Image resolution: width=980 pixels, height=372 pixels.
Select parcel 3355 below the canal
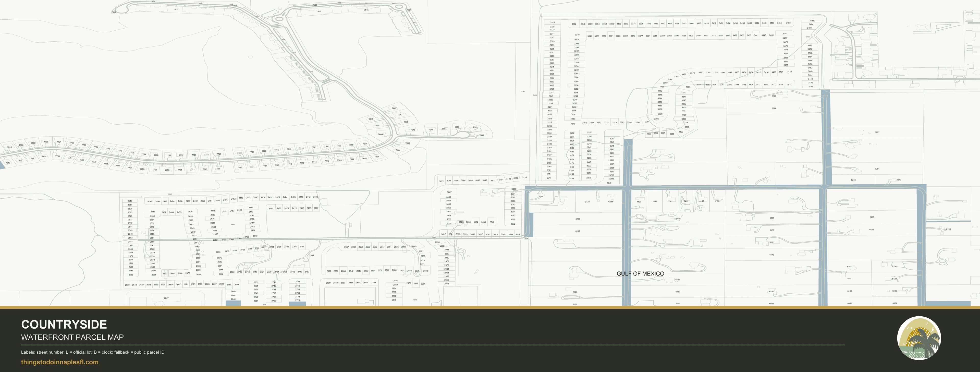pos(654,202)
